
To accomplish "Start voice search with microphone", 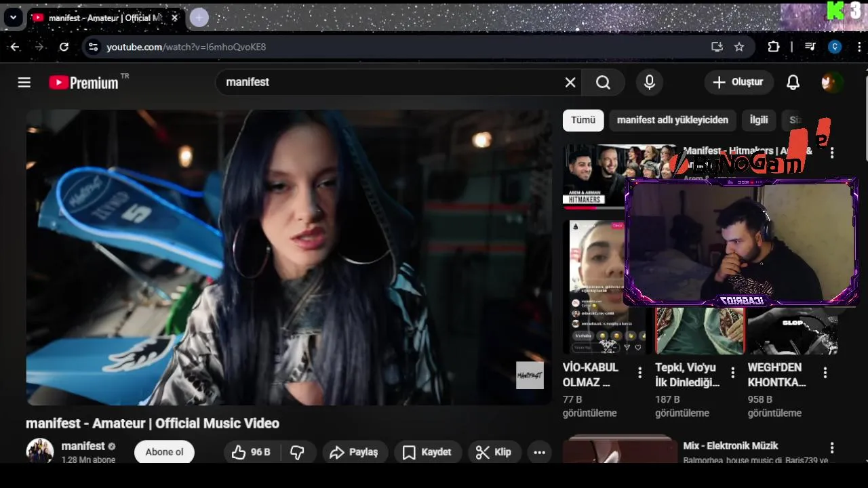I will pyautogui.click(x=650, y=82).
